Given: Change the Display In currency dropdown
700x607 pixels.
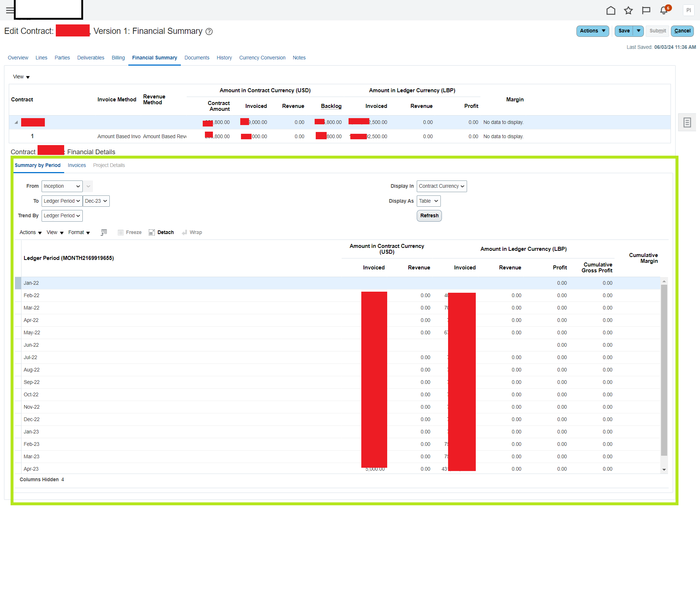Looking at the screenshot, I should point(442,186).
